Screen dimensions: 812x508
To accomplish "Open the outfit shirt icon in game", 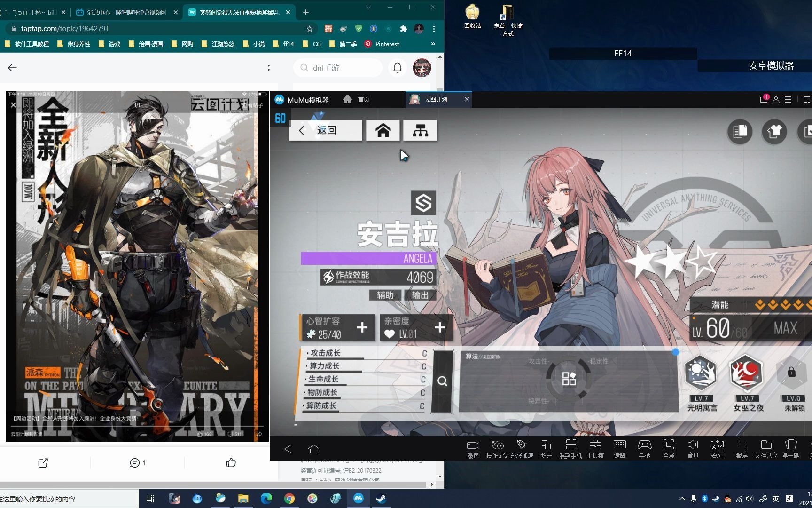I will tap(774, 132).
